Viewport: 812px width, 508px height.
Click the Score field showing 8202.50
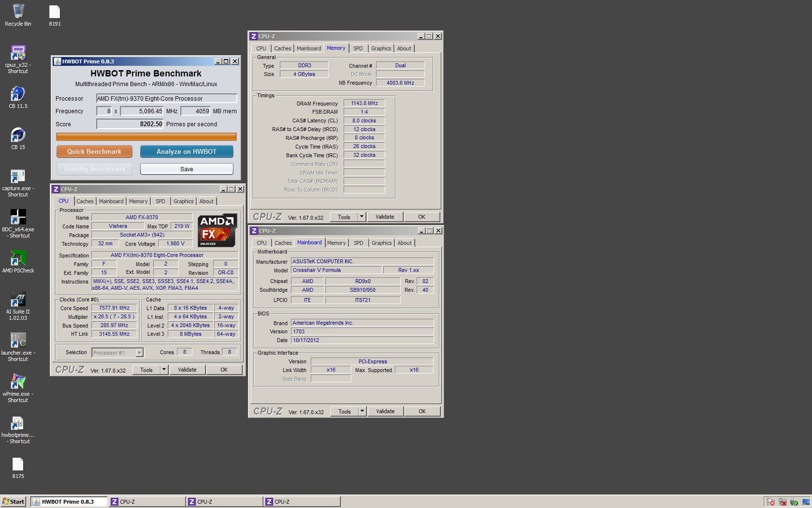[130, 124]
